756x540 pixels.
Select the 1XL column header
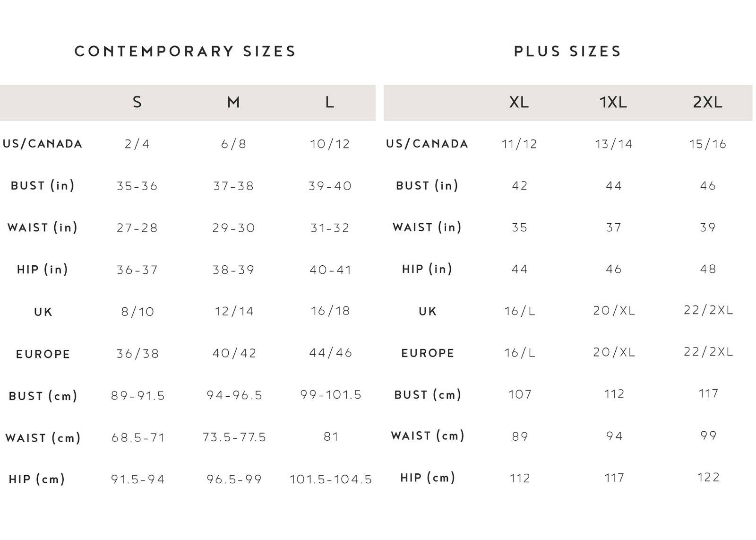[613, 102]
